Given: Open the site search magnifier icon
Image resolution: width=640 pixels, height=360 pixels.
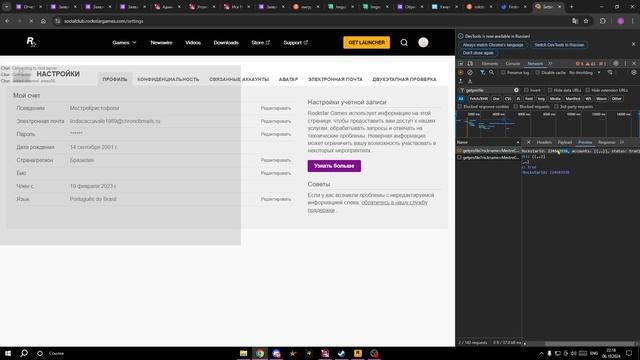Looking at the screenshot, I should [x=404, y=42].
